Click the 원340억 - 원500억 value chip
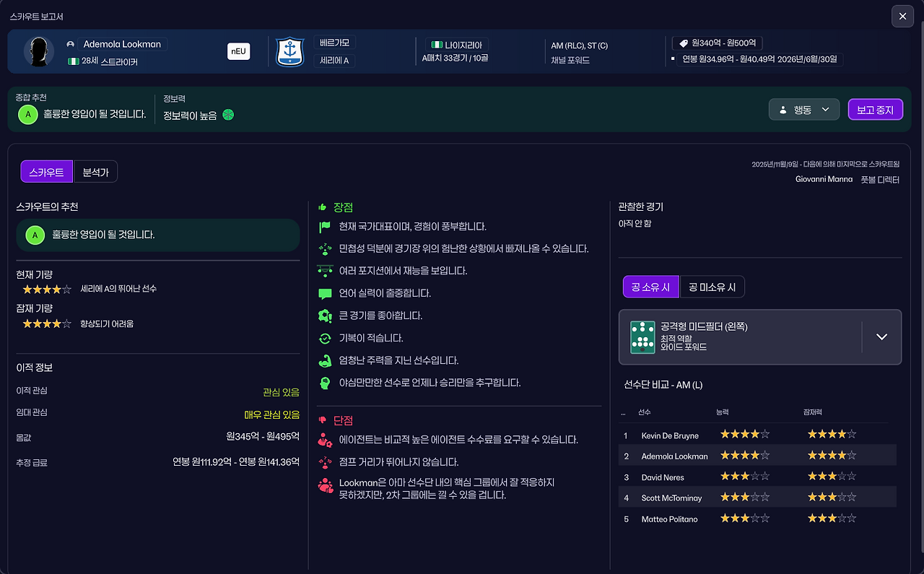Screen dimensions: 924x574 tap(718, 43)
